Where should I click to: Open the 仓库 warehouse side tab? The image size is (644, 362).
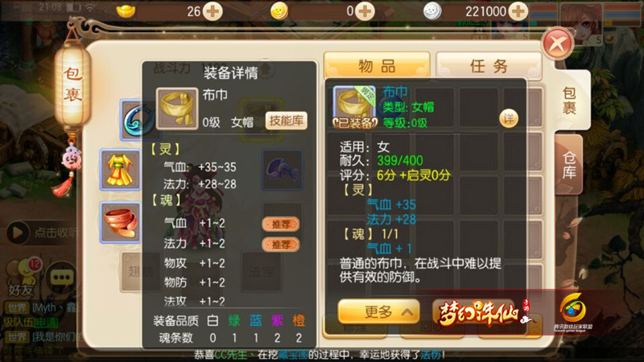tap(569, 164)
